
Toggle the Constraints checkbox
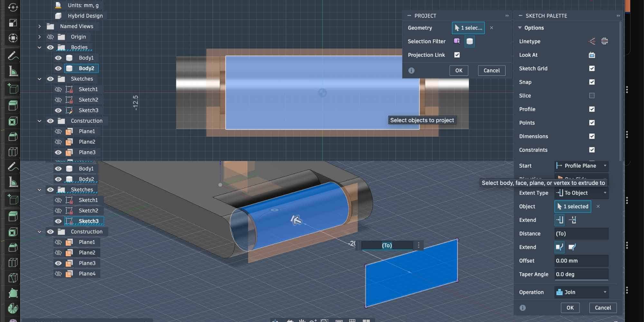[592, 150]
